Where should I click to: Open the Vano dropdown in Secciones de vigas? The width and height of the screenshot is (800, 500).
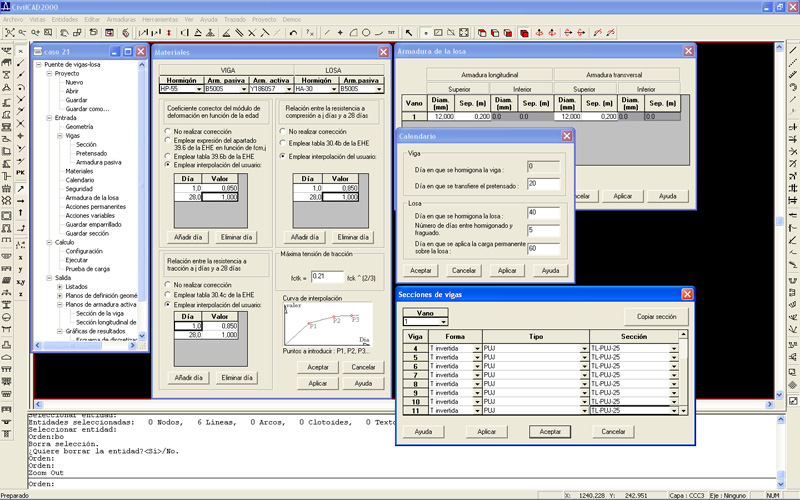[445, 322]
